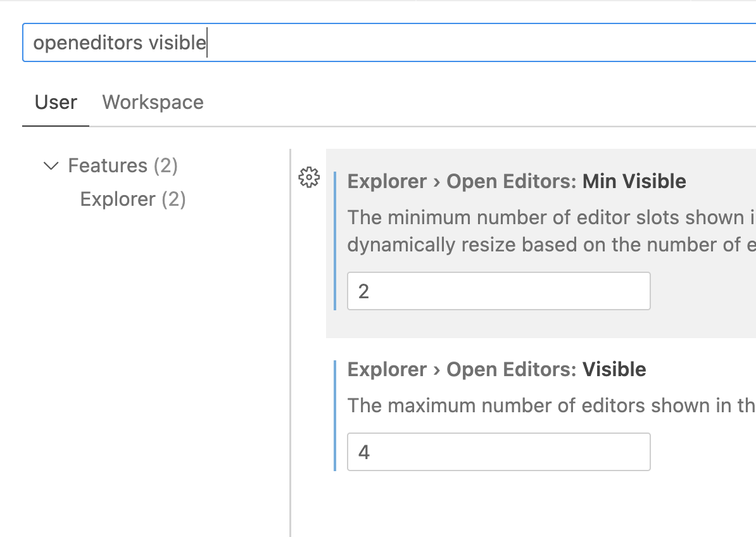Select the User settings tab
This screenshot has height=537, width=756.
point(56,102)
